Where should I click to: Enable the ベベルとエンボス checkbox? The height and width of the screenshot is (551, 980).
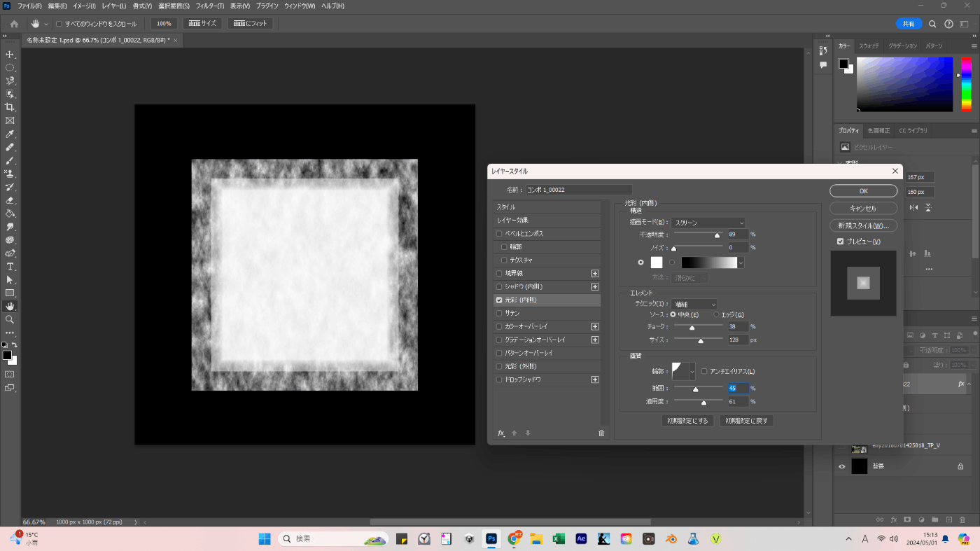click(x=499, y=234)
